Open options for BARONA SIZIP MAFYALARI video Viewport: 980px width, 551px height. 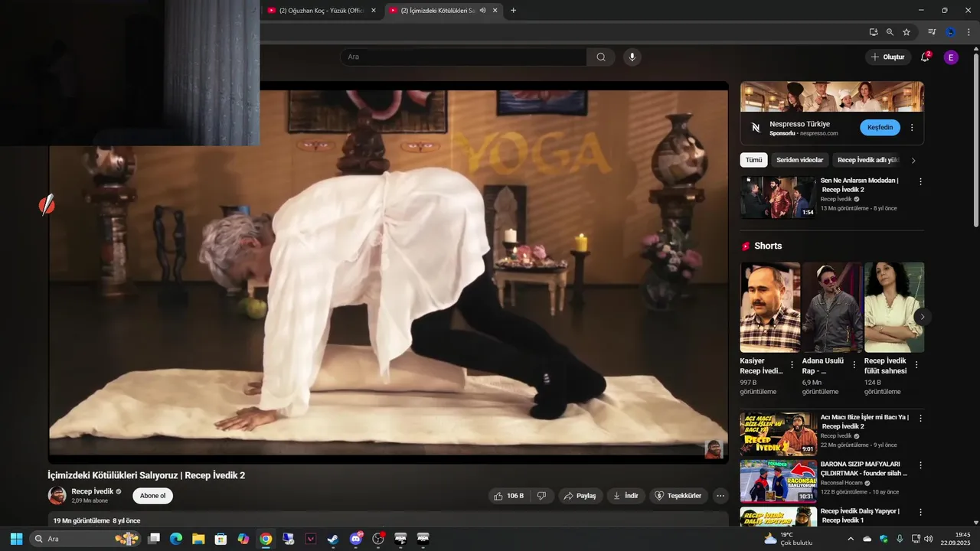click(x=920, y=465)
